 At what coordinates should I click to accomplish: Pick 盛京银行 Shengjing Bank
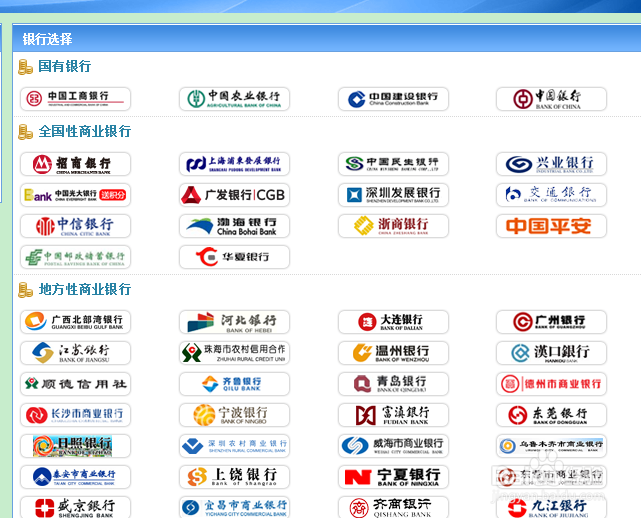[x=75, y=507]
